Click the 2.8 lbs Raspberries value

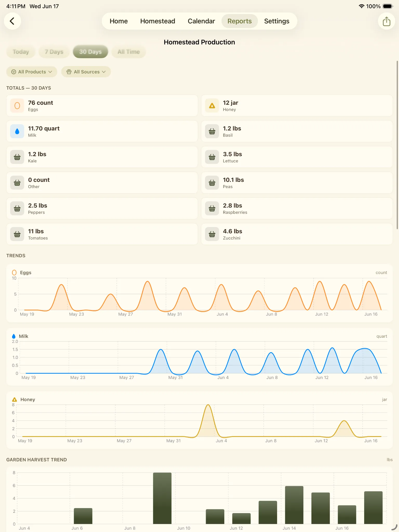(x=232, y=206)
